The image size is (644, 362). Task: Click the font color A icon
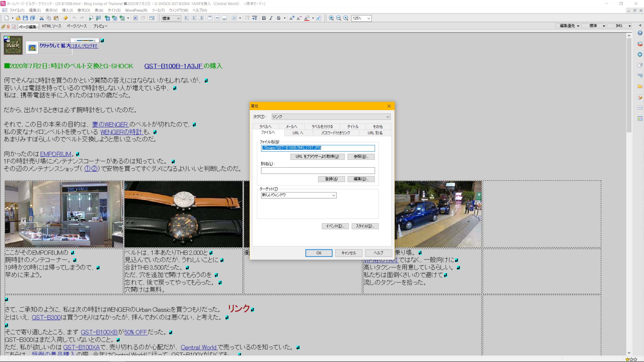click(307, 18)
